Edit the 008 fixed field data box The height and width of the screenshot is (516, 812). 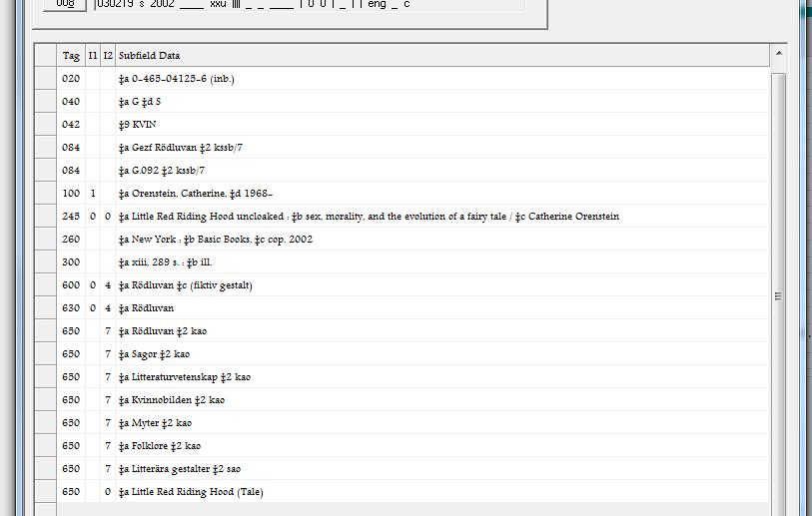click(x=310, y=4)
